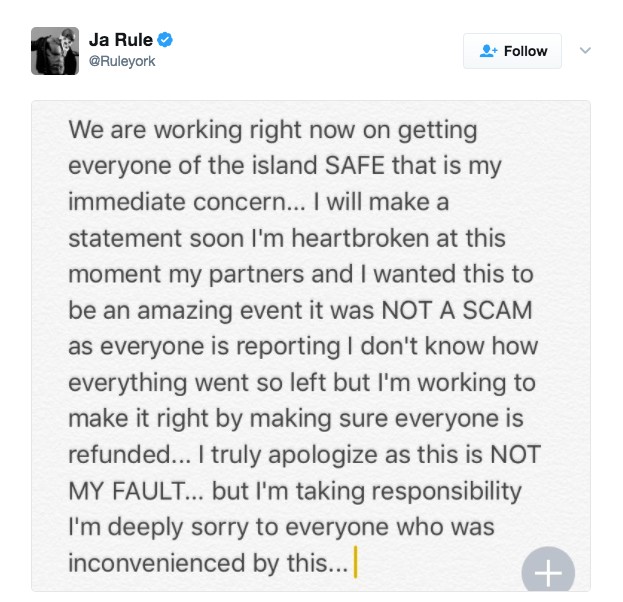Place the cursor at the yellow text caret
623x602 pixels.
356,562
